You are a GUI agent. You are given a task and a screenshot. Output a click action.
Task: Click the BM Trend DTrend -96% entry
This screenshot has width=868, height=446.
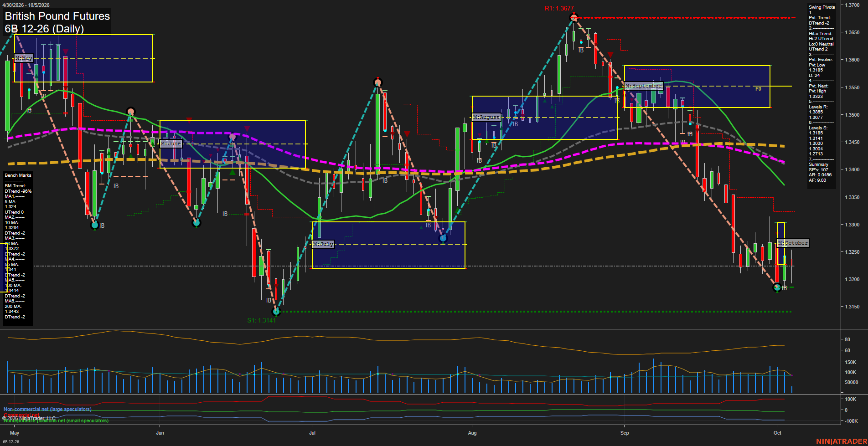tap(18, 189)
